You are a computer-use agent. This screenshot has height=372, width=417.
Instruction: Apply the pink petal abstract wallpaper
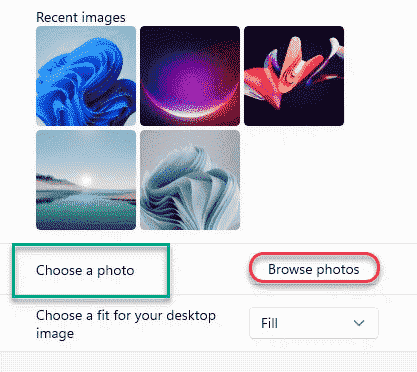coord(294,76)
